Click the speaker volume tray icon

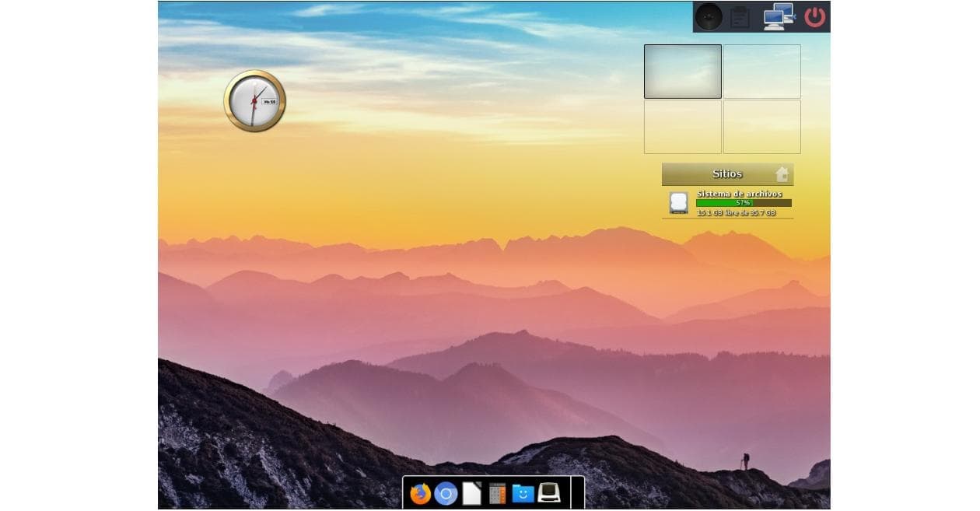pyautogui.click(x=709, y=16)
